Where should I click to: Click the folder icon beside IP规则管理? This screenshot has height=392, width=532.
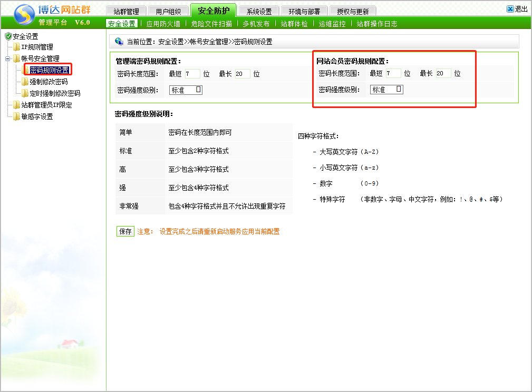click(x=16, y=47)
